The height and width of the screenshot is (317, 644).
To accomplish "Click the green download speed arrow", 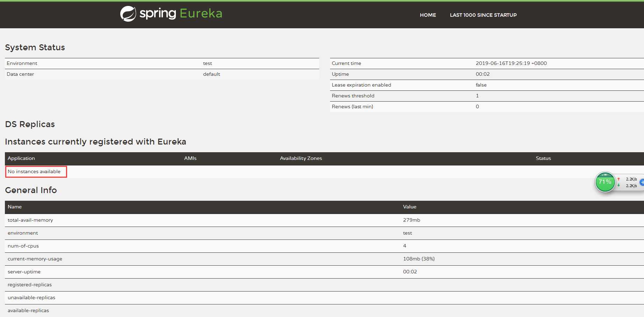I will coord(618,185).
